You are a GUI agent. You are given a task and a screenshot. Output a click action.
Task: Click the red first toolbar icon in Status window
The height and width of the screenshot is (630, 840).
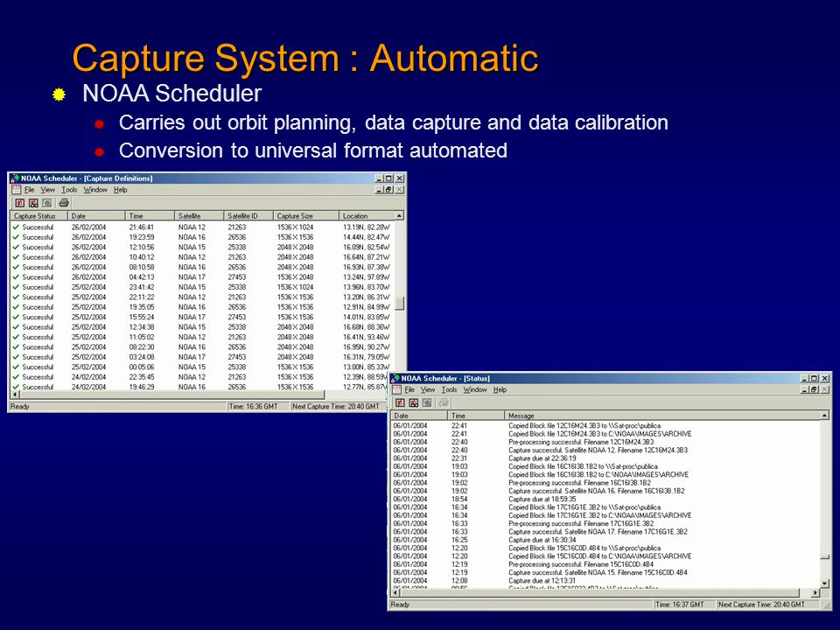[400, 402]
